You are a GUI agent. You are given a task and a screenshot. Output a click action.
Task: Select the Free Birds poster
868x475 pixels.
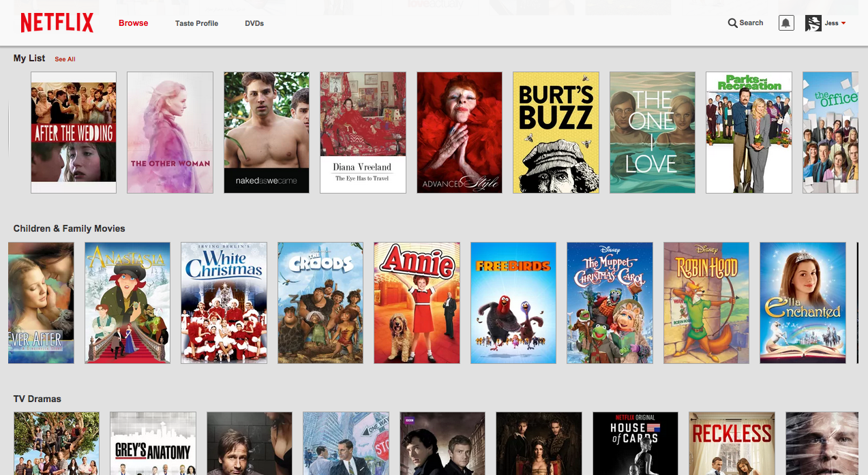pos(513,303)
